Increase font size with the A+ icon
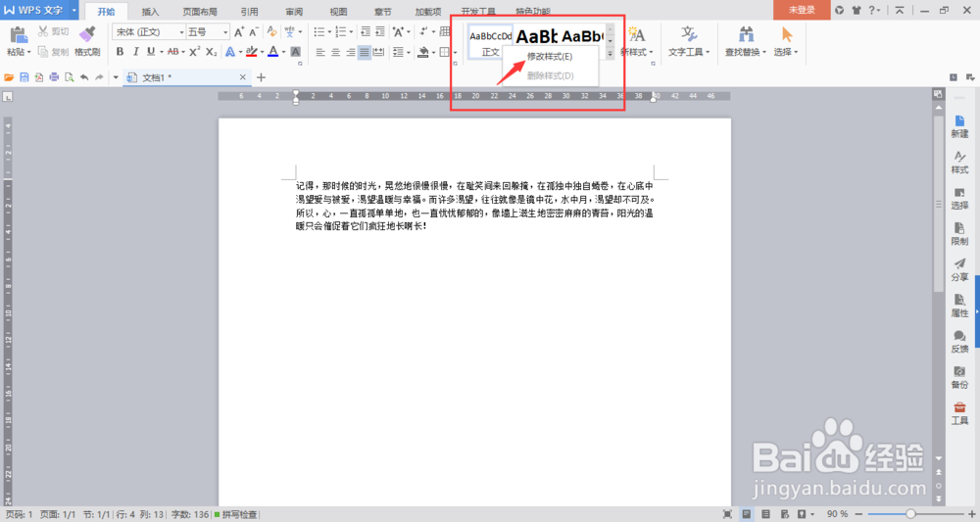This screenshot has height=522, width=980. pos(239,32)
